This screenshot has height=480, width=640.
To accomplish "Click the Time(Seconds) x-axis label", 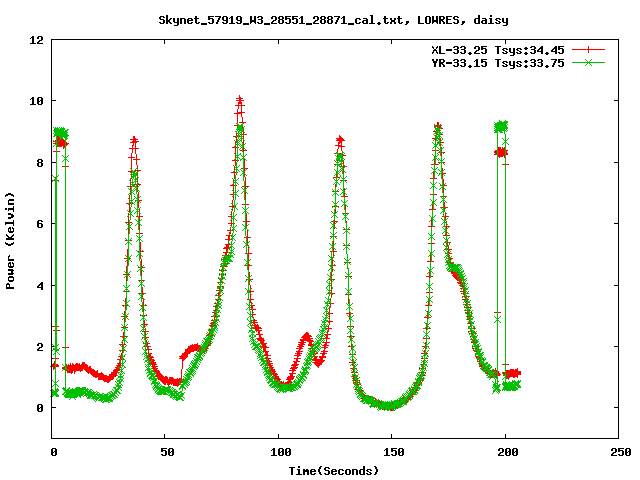I will (334, 471).
